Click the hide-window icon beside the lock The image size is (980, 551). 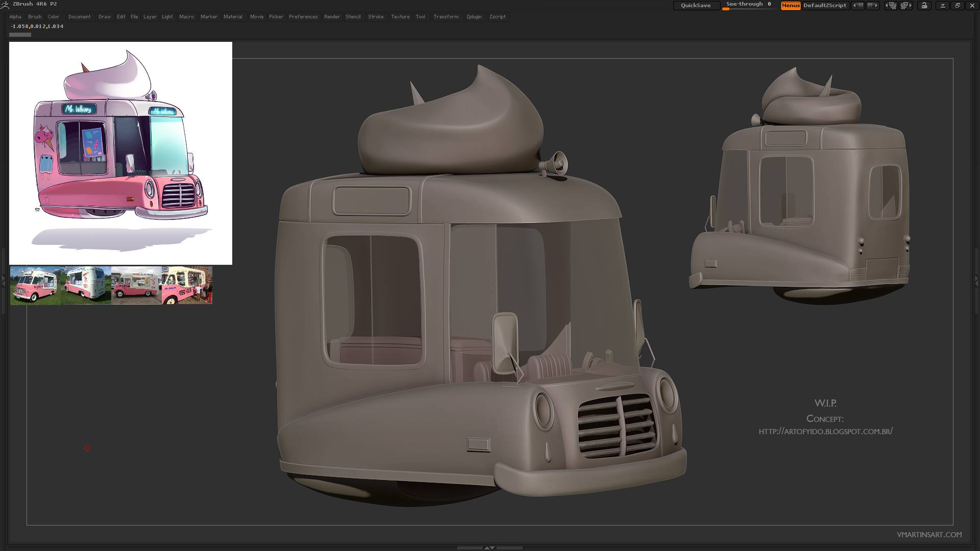tap(943, 6)
